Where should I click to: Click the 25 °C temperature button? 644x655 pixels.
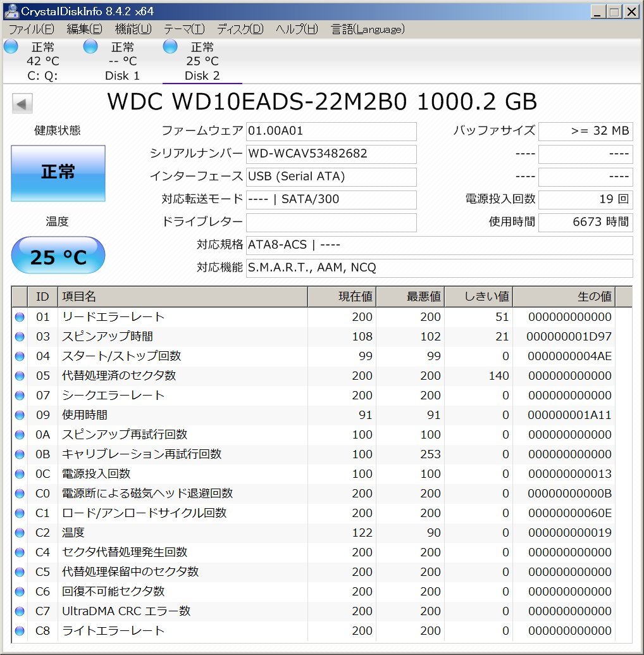[x=58, y=255]
